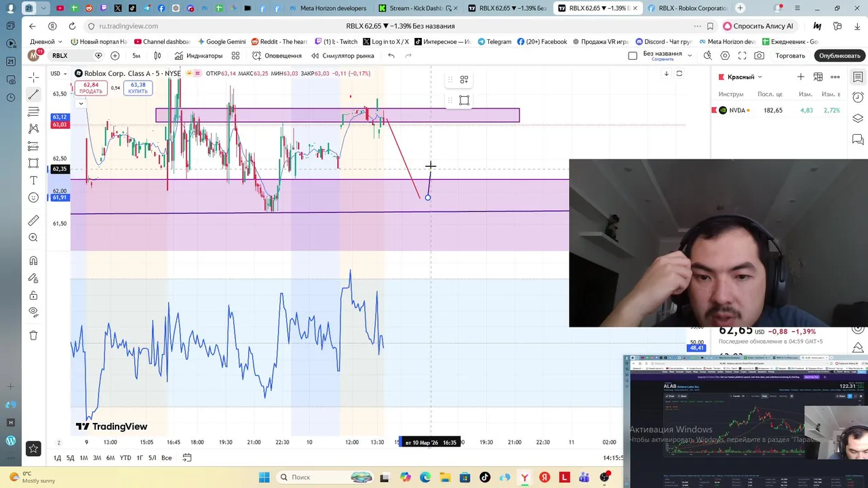Click the 62,84 ПРОДАТЬ sell button
The image size is (868, 488).
91,87
